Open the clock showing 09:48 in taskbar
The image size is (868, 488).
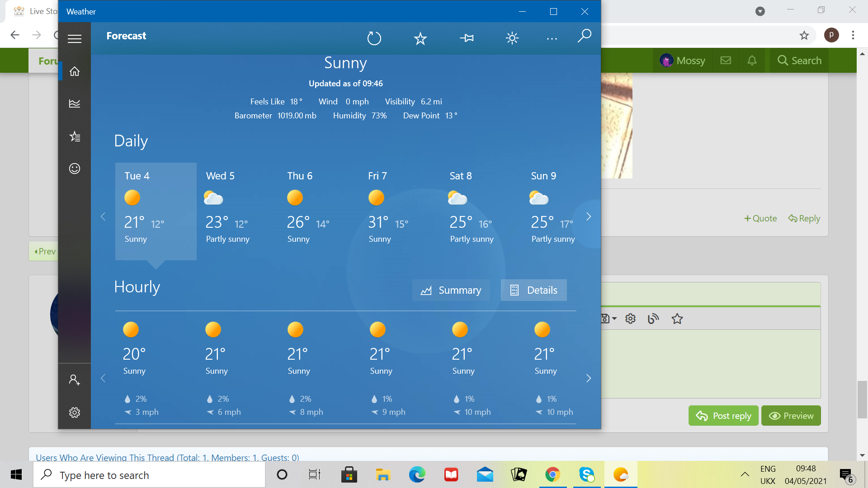click(806, 474)
